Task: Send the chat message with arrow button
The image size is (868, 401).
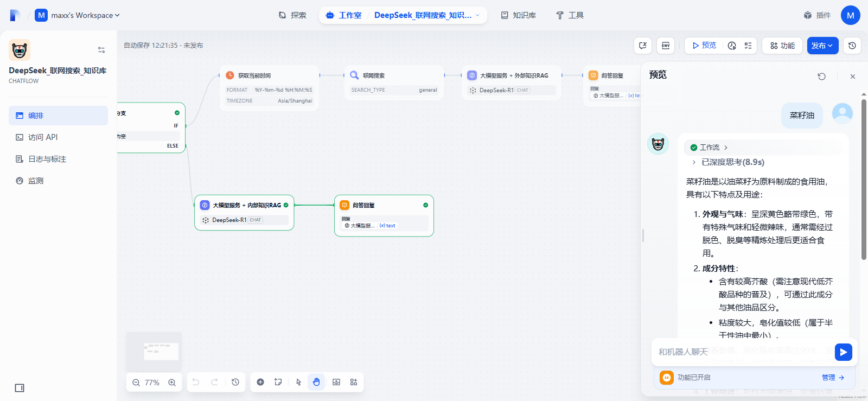Action: click(843, 352)
